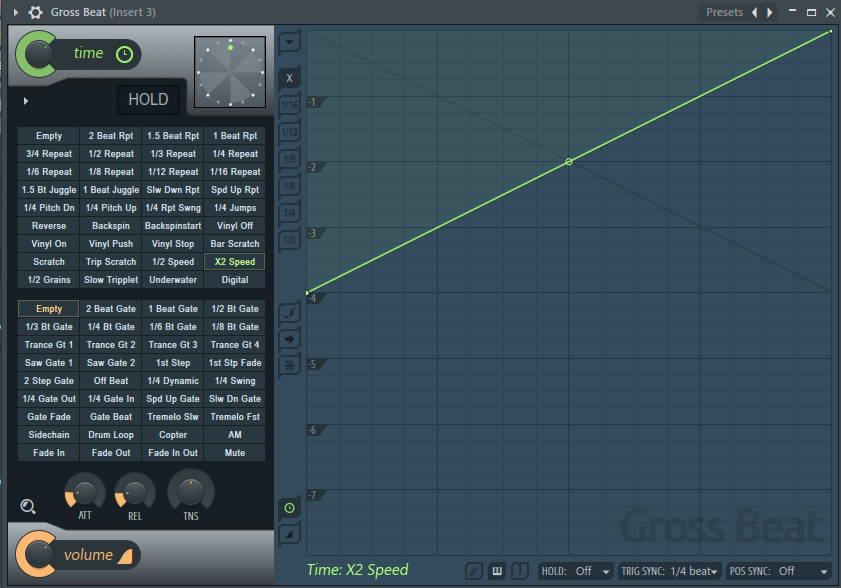Pick the 2 Beat Rpt time preset

coord(111,136)
